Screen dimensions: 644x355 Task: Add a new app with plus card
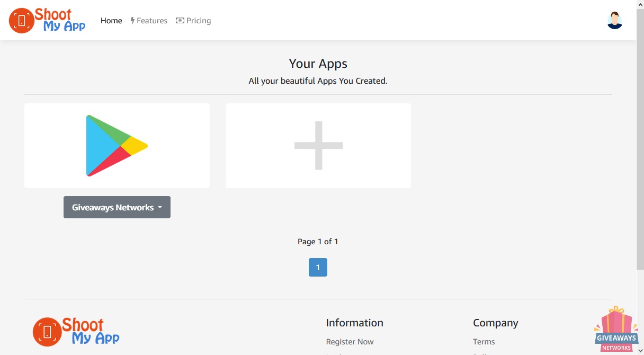[x=318, y=146]
